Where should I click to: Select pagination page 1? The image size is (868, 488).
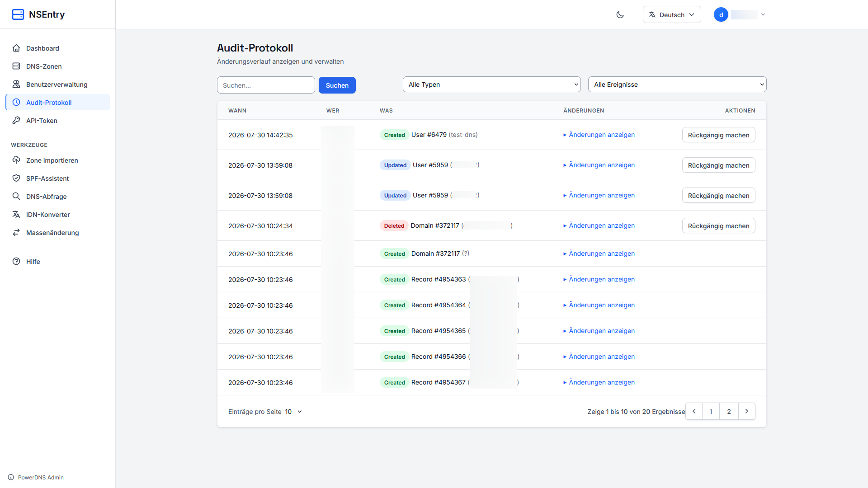pos(711,411)
